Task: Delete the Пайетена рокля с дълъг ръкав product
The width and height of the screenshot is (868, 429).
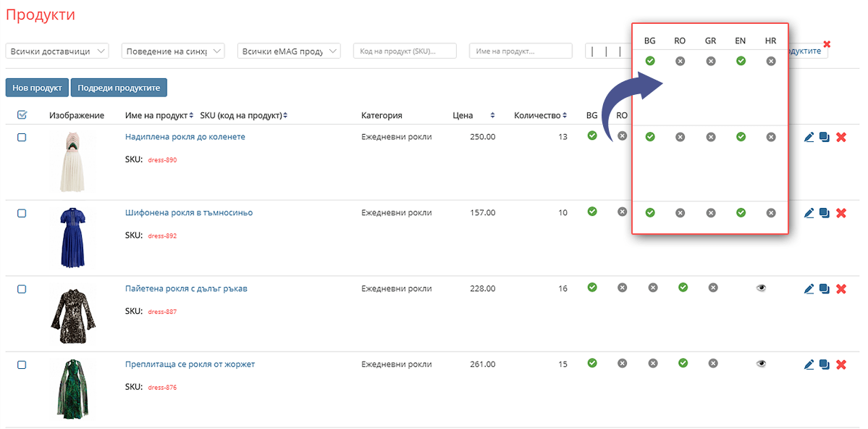Action: [x=841, y=289]
